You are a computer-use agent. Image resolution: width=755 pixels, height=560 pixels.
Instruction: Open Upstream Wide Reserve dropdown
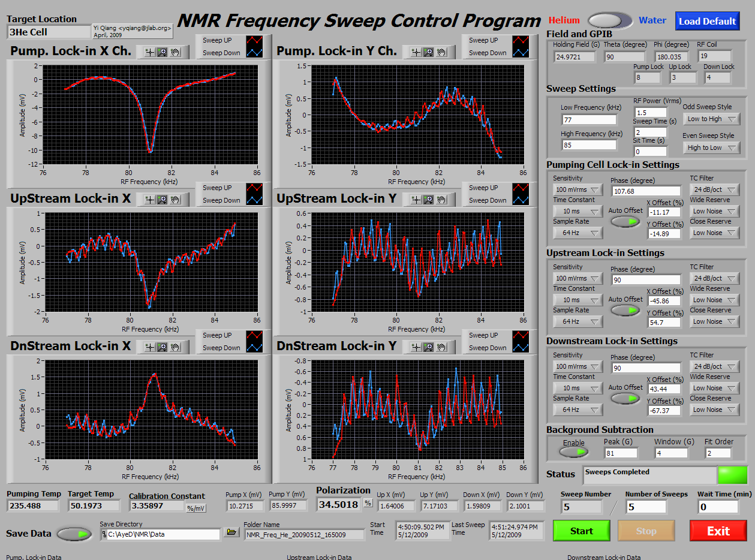pyautogui.click(x=715, y=300)
